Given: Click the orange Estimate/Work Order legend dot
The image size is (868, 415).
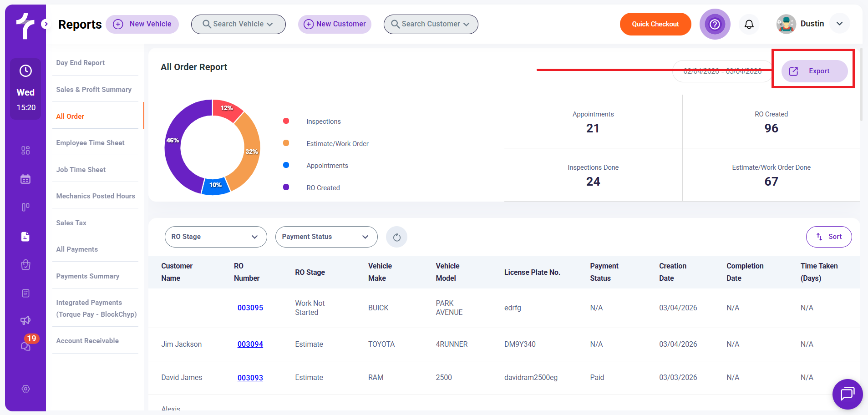Looking at the screenshot, I should [286, 143].
